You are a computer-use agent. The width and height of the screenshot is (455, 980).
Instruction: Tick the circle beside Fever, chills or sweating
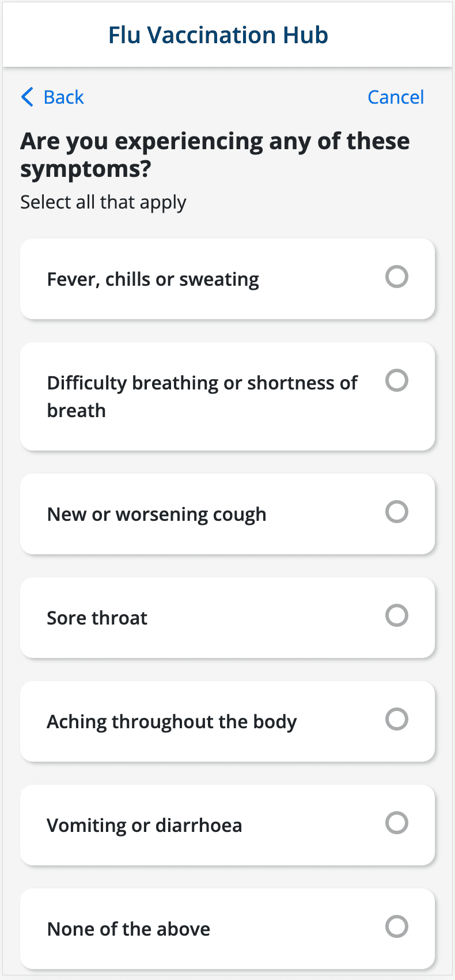pos(397,277)
